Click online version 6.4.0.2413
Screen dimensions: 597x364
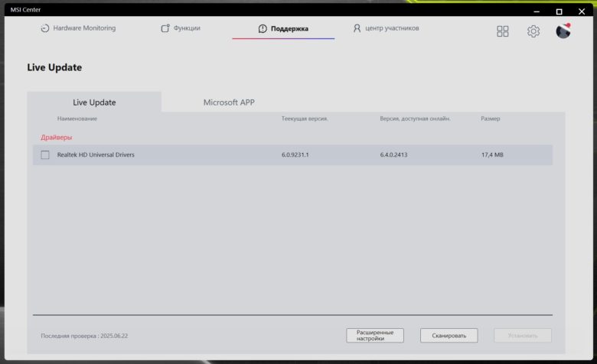tap(393, 154)
